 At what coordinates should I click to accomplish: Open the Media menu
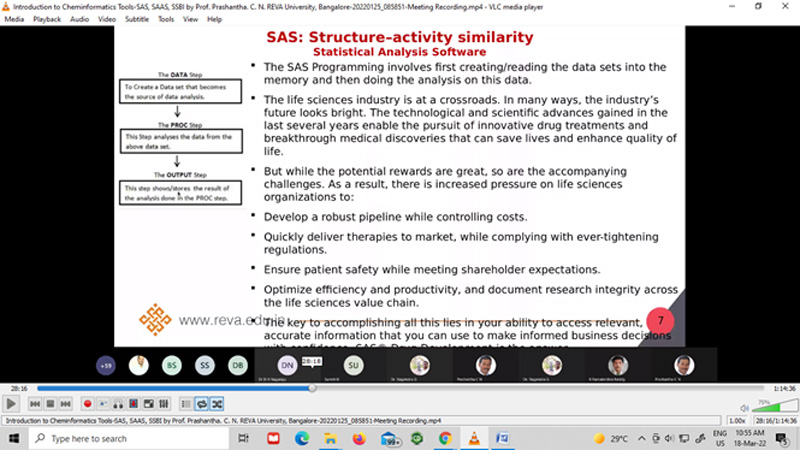tap(14, 19)
